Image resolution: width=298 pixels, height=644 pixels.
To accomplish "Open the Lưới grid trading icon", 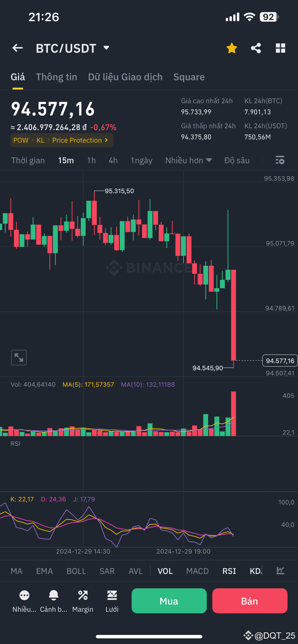I will point(112,595).
